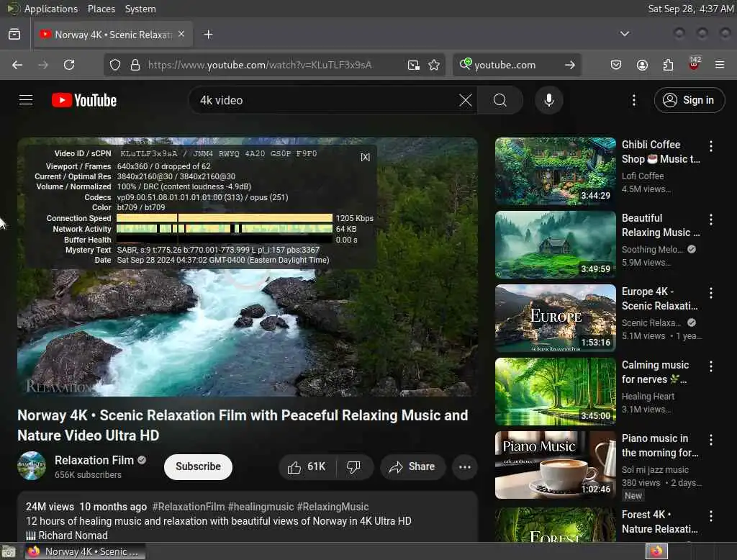The height and width of the screenshot is (560, 737).
Task: Start voice search with microphone
Action: pos(548,100)
